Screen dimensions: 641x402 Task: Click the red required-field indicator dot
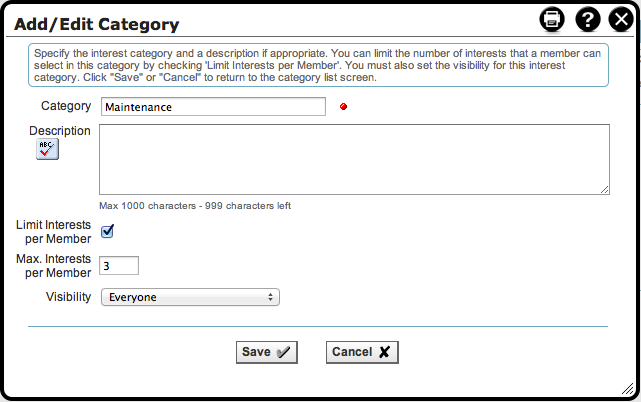(343, 106)
